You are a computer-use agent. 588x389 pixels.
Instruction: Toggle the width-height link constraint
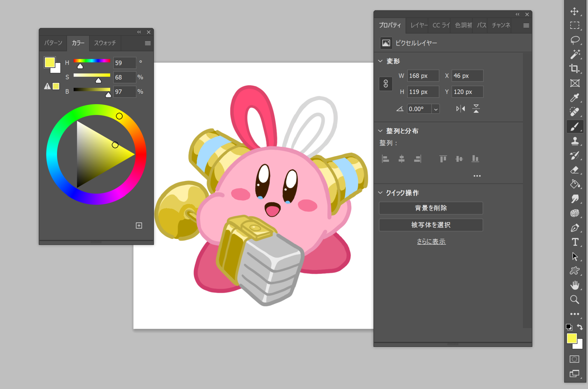(386, 84)
